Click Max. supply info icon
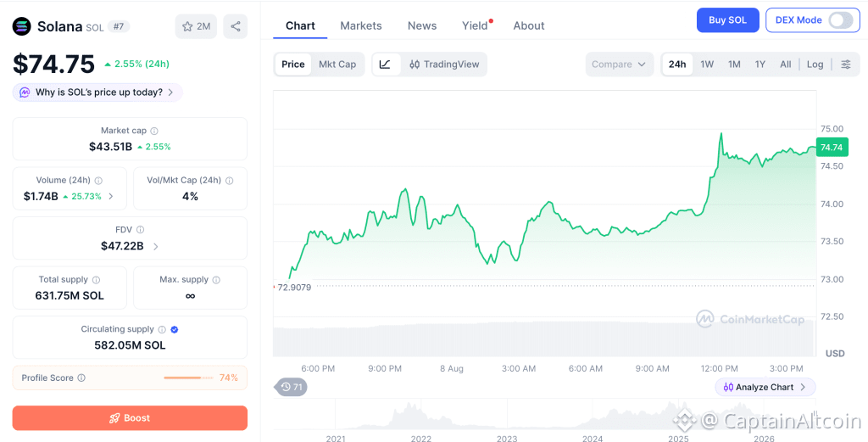The height and width of the screenshot is (442, 868). coord(216,280)
